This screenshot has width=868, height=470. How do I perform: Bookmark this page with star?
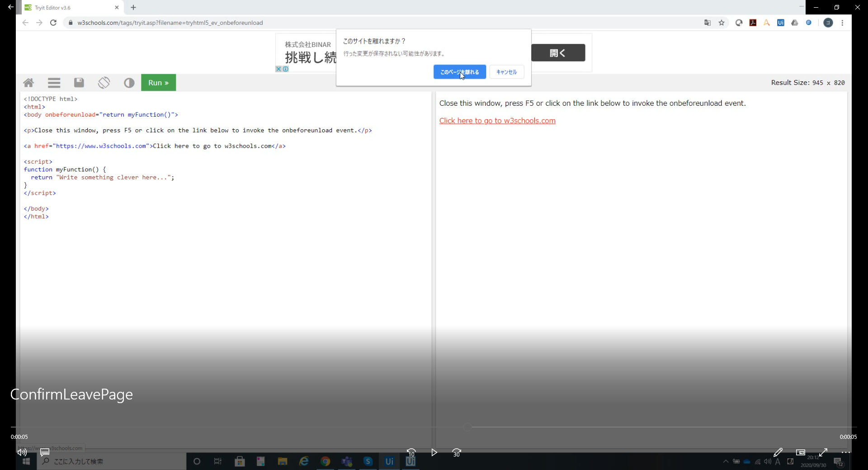tap(722, 23)
